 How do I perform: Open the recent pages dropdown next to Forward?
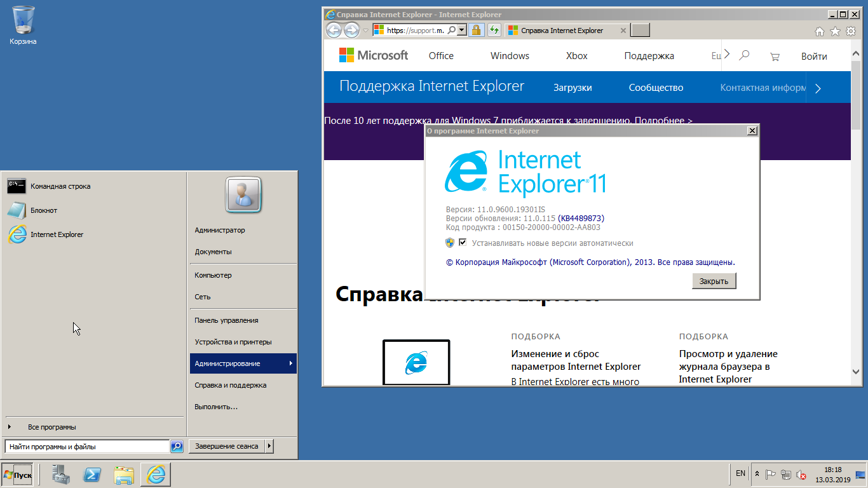click(x=365, y=30)
